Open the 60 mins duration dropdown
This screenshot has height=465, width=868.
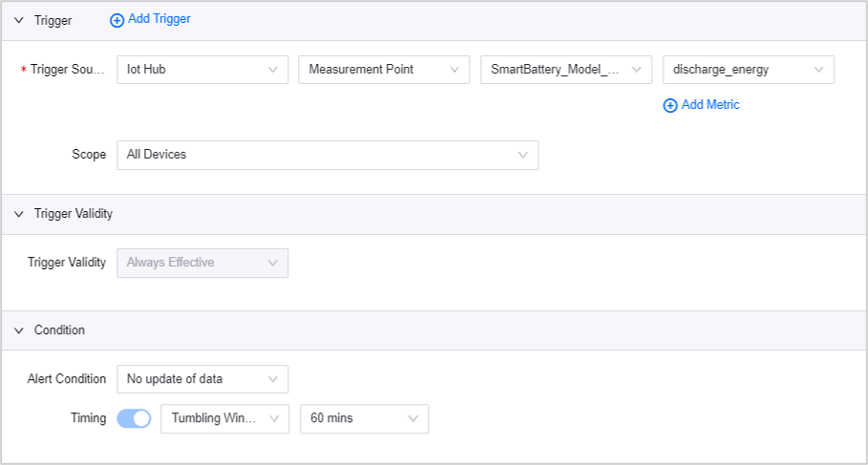click(364, 418)
